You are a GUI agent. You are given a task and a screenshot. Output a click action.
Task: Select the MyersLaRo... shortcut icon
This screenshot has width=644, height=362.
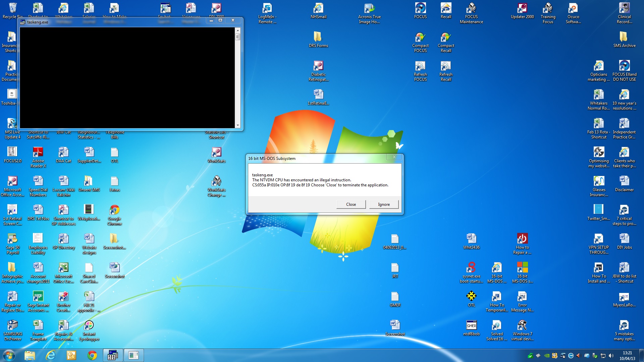[624, 299]
